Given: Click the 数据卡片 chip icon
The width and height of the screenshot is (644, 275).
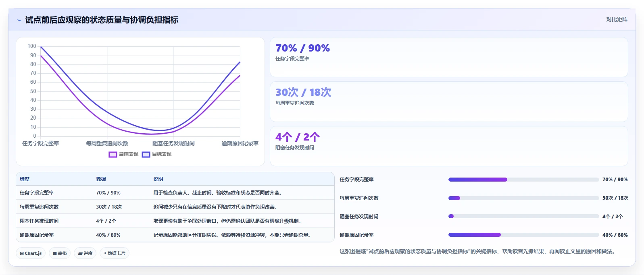Looking at the screenshot, I should (x=105, y=253).
